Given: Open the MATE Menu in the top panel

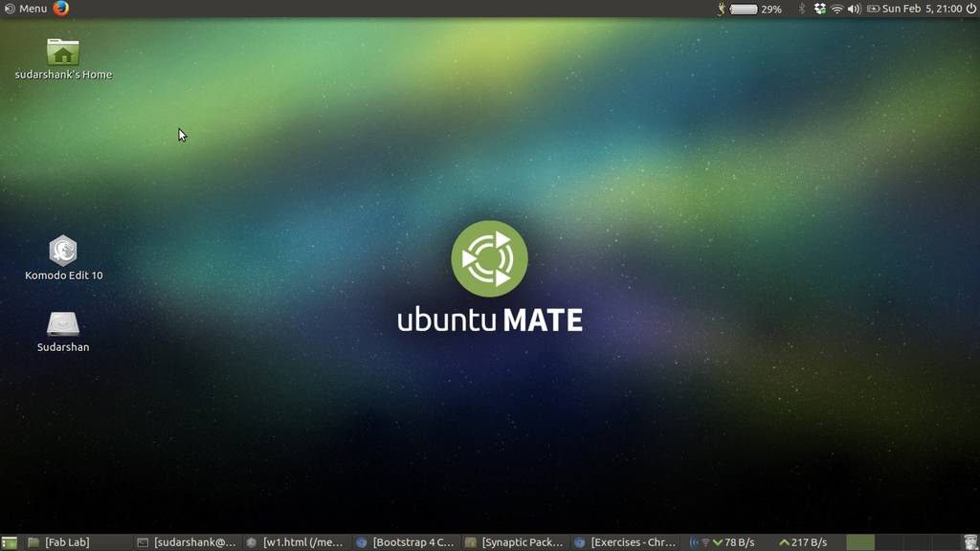Looking at the screenshot, I should point(26,9).
